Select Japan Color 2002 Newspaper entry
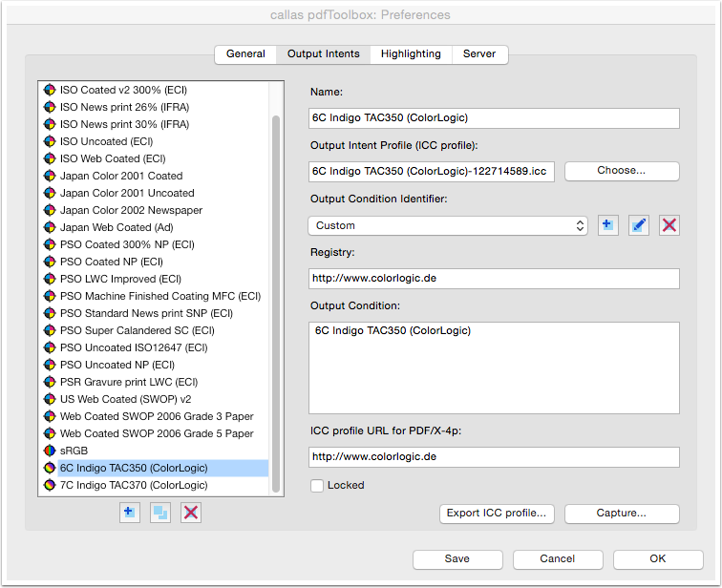The image size is (722, 588). coord(156,210)
